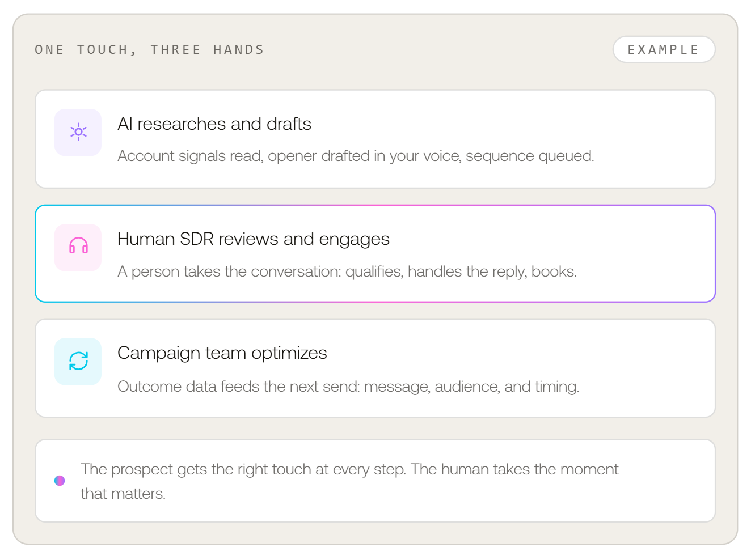Click the light pink tile behind the headphones
The width and height of the screenshot is (751, 560).
coord(78,247)
